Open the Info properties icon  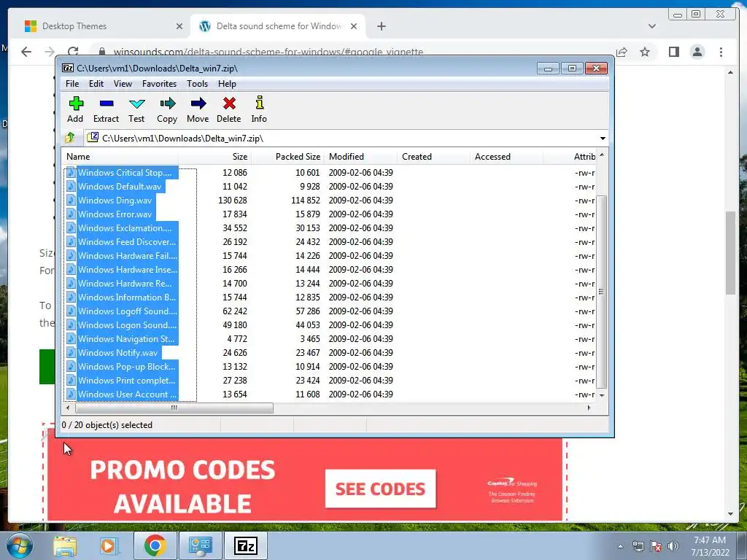[x=259, y=110]
